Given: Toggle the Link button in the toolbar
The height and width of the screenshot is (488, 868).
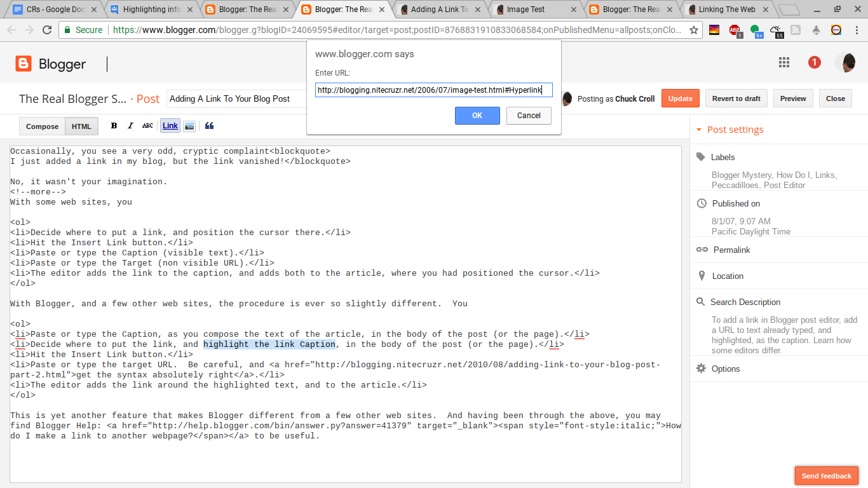Looking at the screenshot, I should point(169,125).
